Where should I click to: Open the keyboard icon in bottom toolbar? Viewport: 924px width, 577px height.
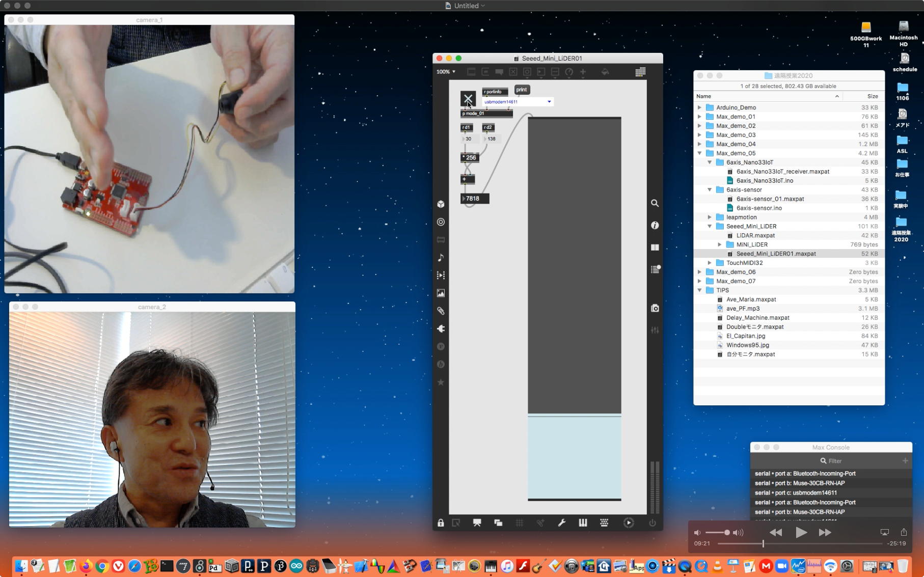(604, 523)
